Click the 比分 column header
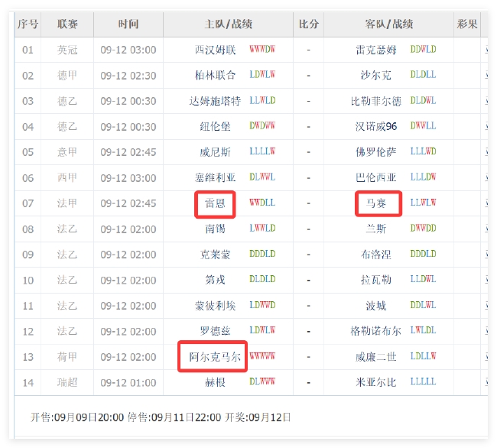Image resolution: width=497 pixels, height=448 pixels. point(308,24)
